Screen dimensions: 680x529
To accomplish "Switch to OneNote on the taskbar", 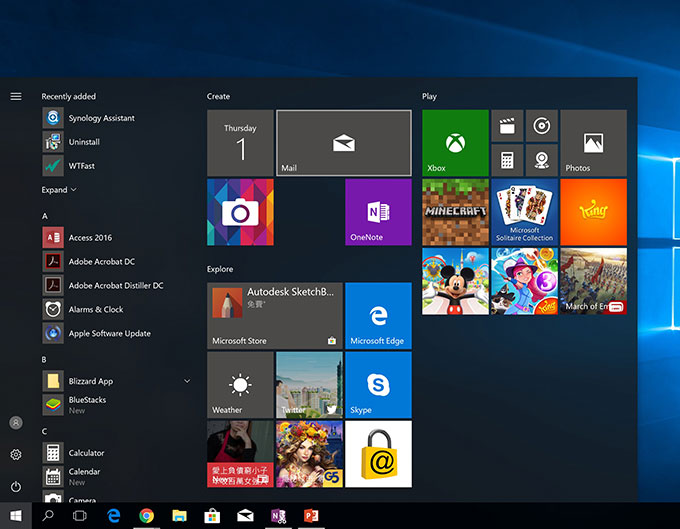I will pyautogui.click(x=278, y=516).
